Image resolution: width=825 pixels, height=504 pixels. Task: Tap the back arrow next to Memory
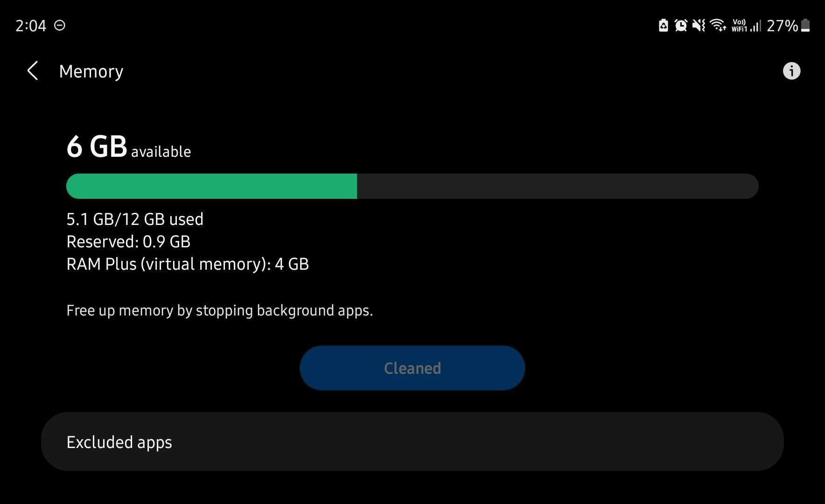32,71
